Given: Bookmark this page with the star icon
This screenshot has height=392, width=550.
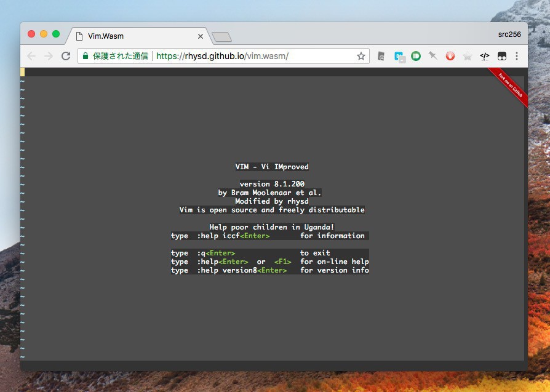Looking at the screenshot, I should pos(361,56).
